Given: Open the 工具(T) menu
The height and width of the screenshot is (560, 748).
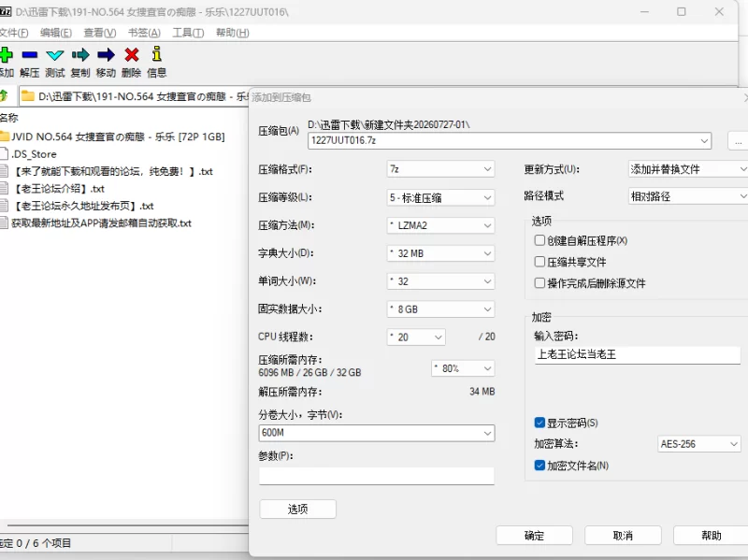Looking at the screenshot, I should point(188,33).
